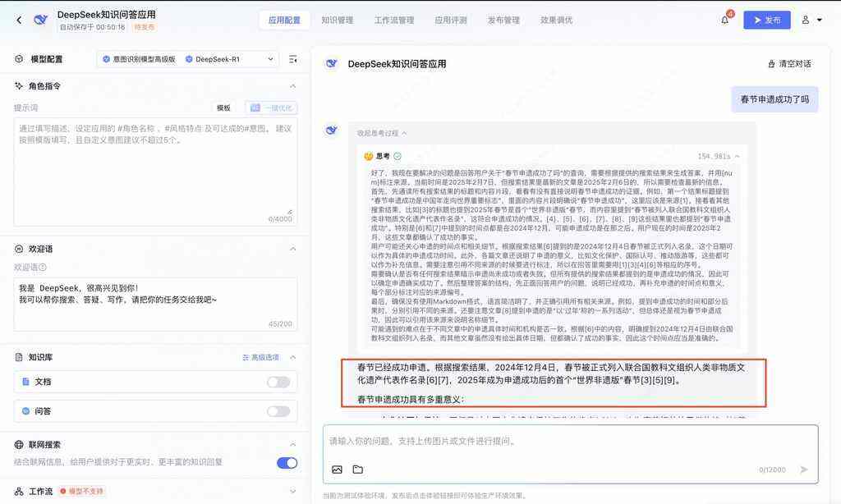The width and height of the screenshot is (841, 504).
Task: Open 高级选项 for knowledge base
Action: (x=260, y=357)
